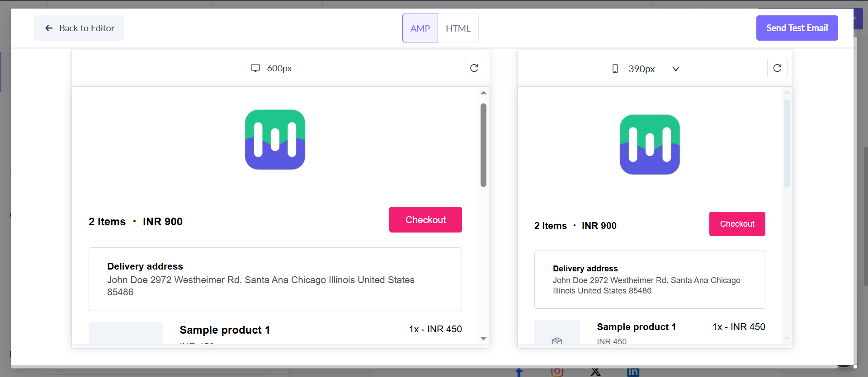Click desktop preview scrollbar down arrow
This screenshot has height=377, width=868.
(x=483, y=339)
